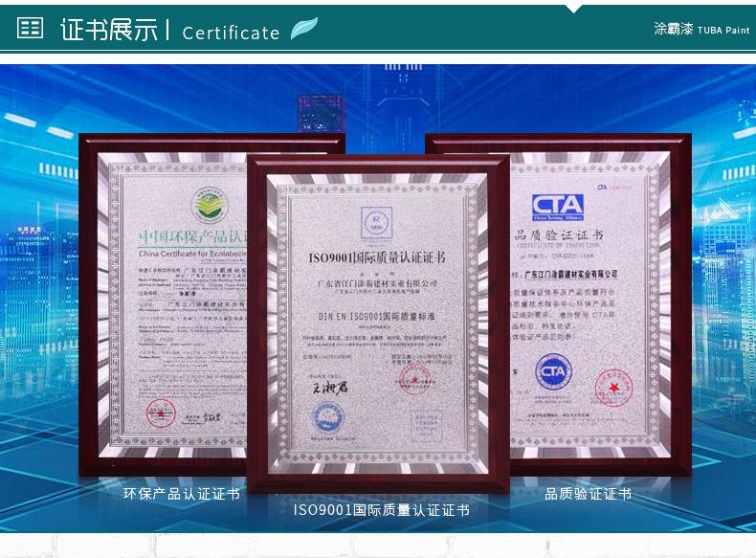Click the 'DIN EN ISO9001国际质量标准' line
Image resolution: width=756 pixels, height=558 pixels.
[376, 317]
